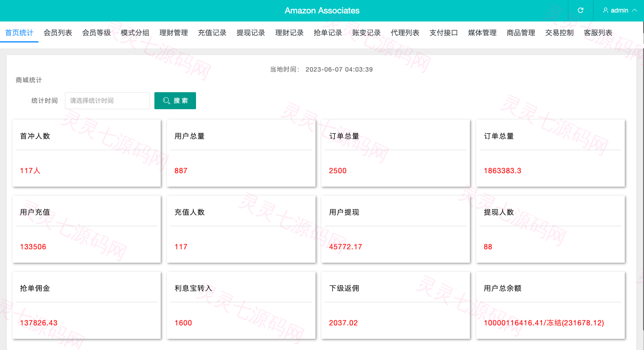Screen dimensions: 644x350
Task: Open the 商品管理 tab
Action: pos(521,33)
